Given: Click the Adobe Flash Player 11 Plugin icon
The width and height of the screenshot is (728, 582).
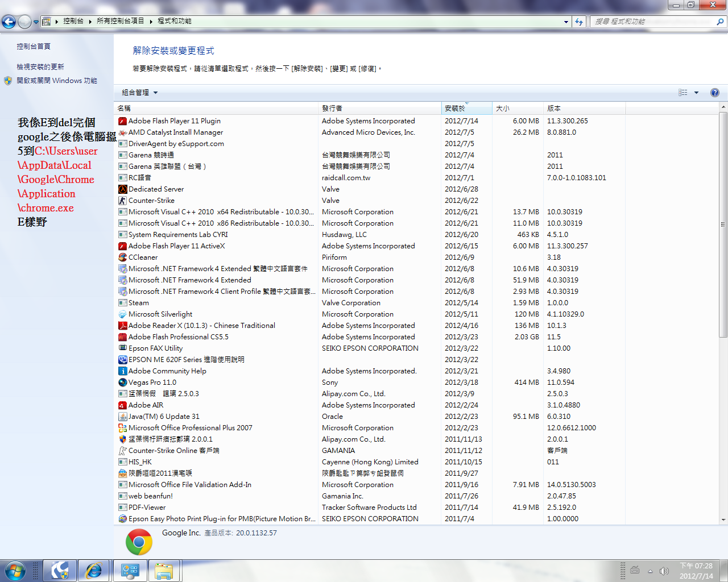Looking at the screenshot, I should [x=122, y=121].
